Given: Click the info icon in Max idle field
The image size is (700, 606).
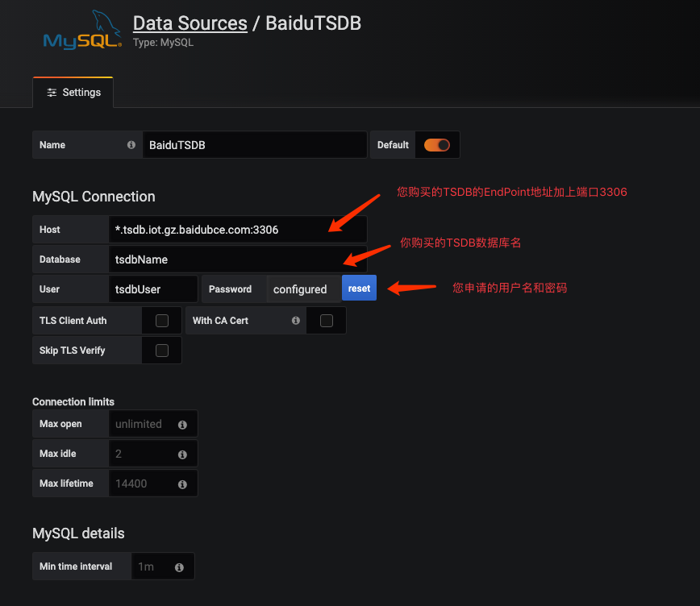Looking at the screenshot, I should (182, 454).
